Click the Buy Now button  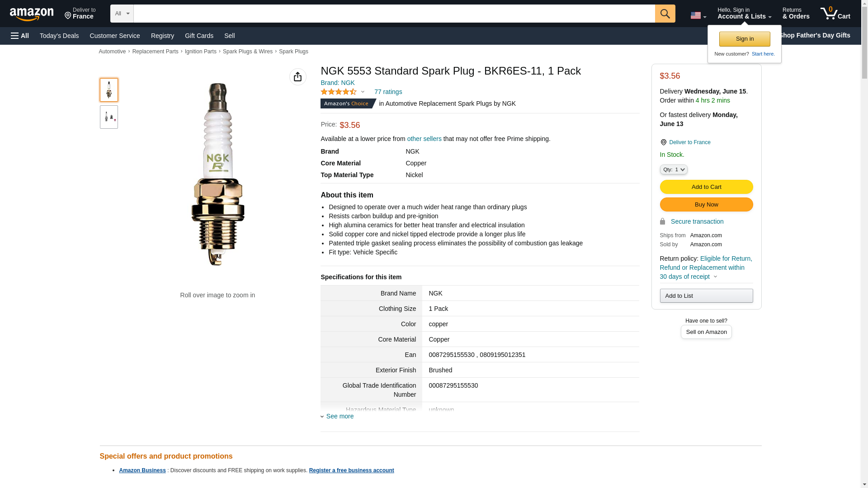706,204
